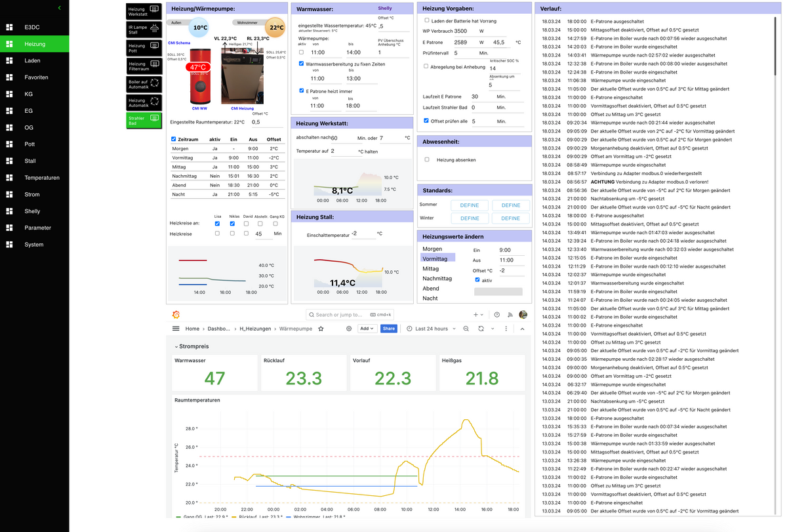This screenshot has width=787, height=532.
Task: Open the Grafana news feed icon
Action: click(x=510, y=315)
